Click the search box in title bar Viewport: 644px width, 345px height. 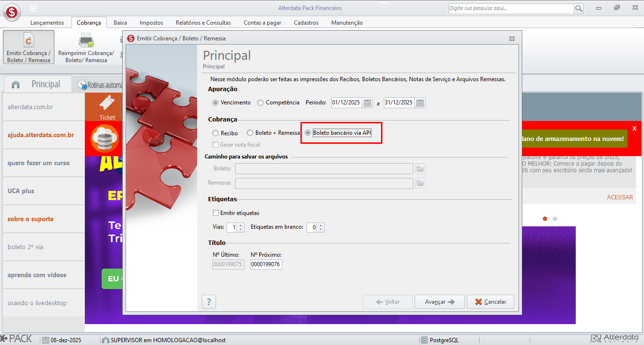(510, 9)
